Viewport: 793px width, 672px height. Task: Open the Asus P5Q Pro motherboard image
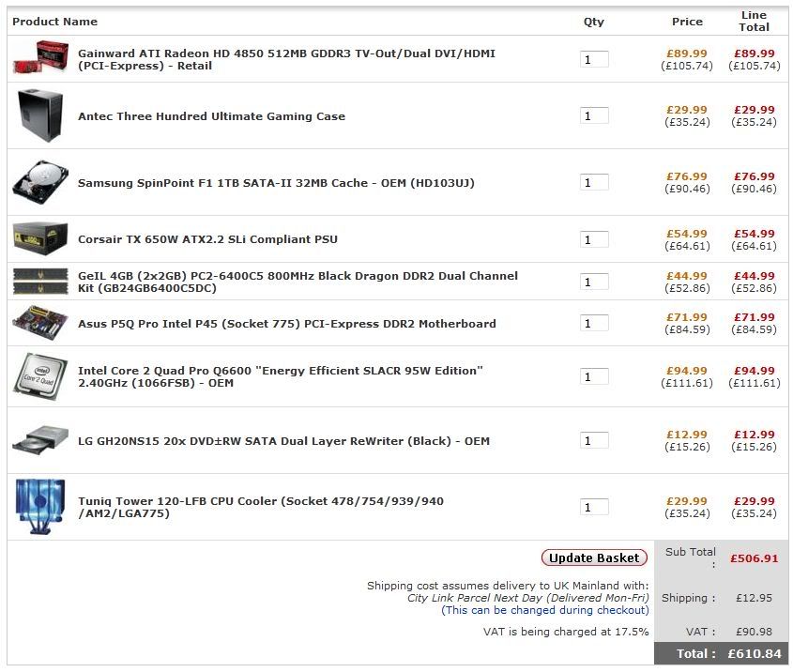tap(40, 323)
